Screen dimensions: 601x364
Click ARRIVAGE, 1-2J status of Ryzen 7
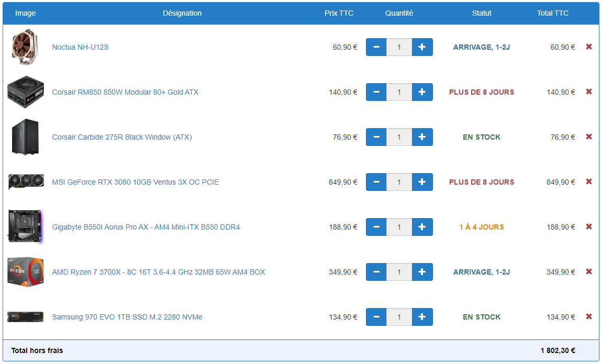[x=482, y=272]
